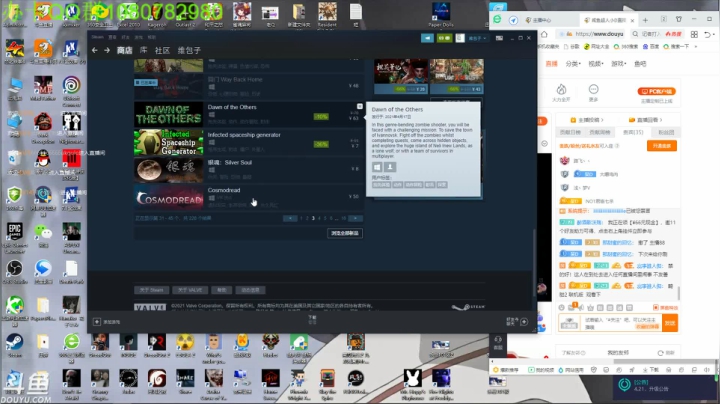The image size is (720, 404).
Task: Go back in Steam with back arrow
Action: point(95,50)
